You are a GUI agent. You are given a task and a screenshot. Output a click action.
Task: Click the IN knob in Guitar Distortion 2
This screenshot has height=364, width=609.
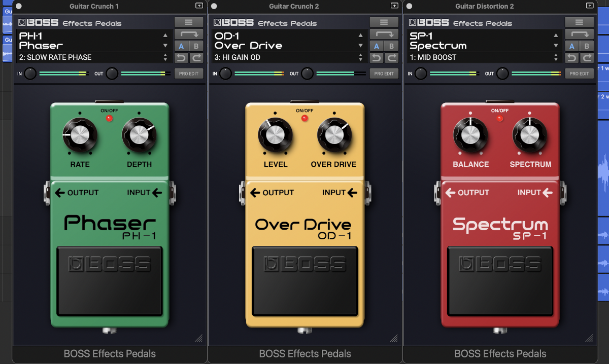pos(421,74)
